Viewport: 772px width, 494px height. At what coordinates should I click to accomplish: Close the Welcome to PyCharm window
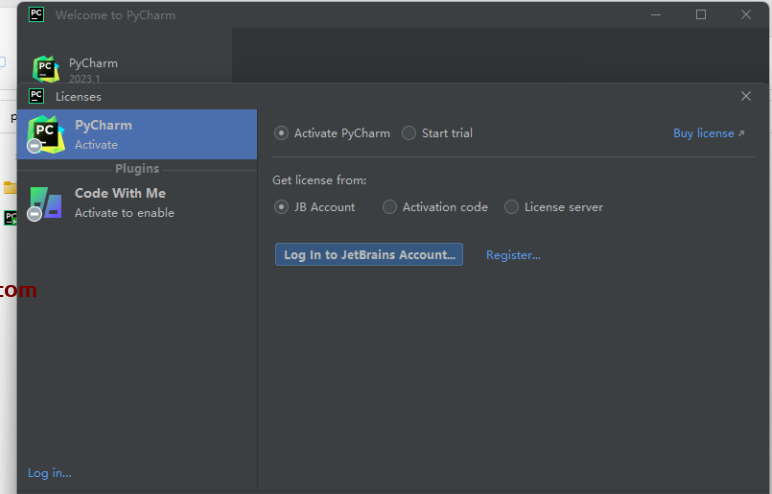coord(746,15)
